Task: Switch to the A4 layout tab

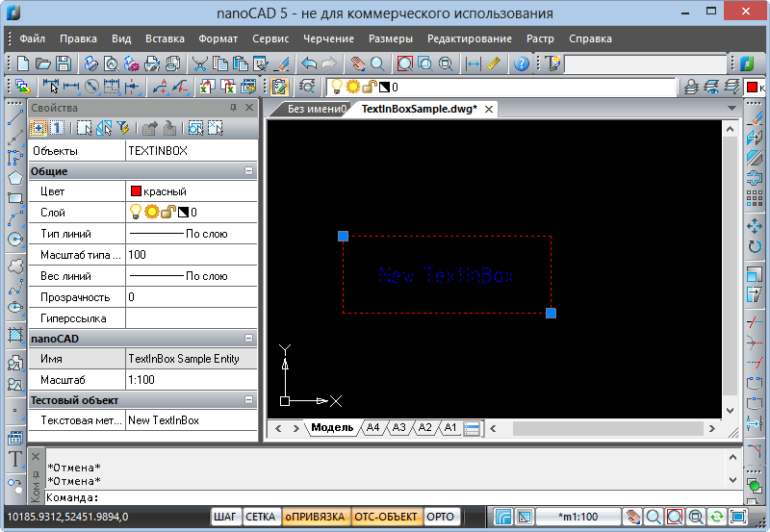Action: pyautogui.click(x=372, y=427)
